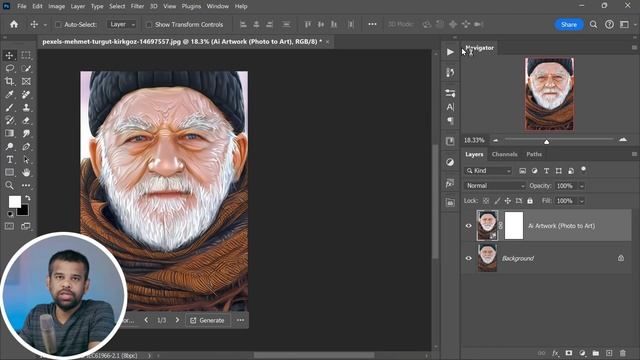Select the Horizontal Type tool
This screenshot has width=640, height=360.
(x=9, y=160)
